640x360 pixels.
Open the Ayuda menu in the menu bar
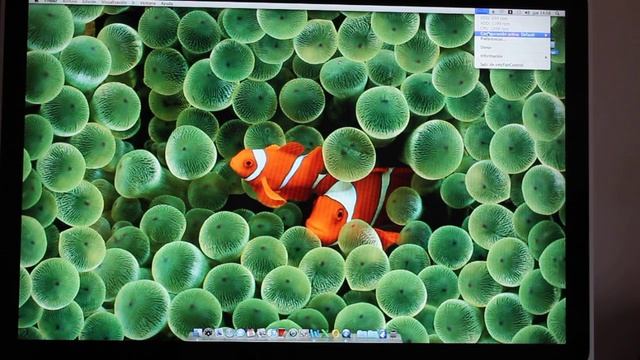click(167, 3)
